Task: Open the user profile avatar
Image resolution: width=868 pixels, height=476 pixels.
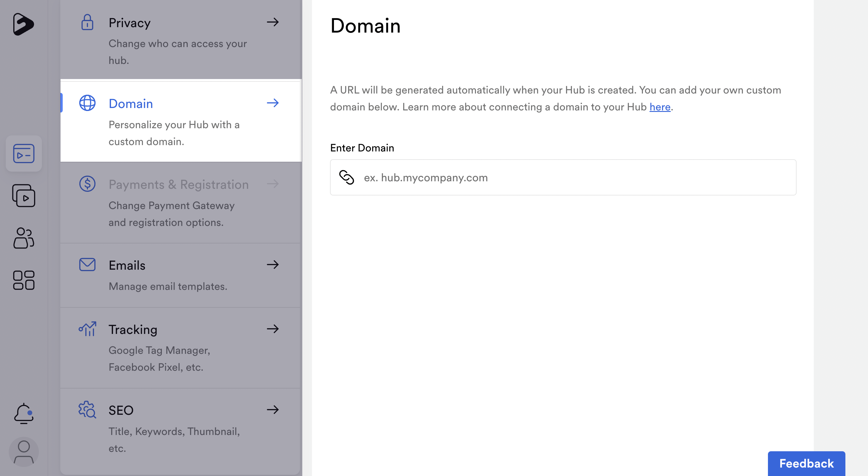Action: click(24, 452)
